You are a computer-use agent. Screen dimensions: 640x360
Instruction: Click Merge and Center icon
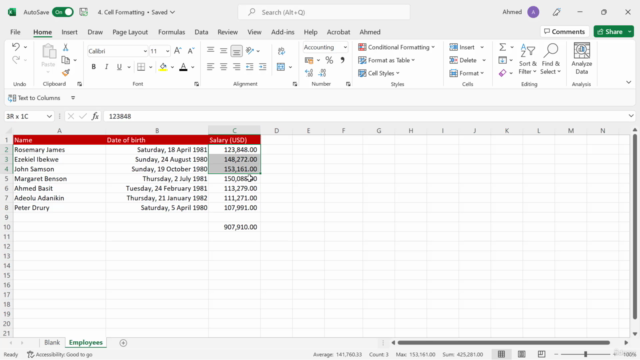coord(281,67)
